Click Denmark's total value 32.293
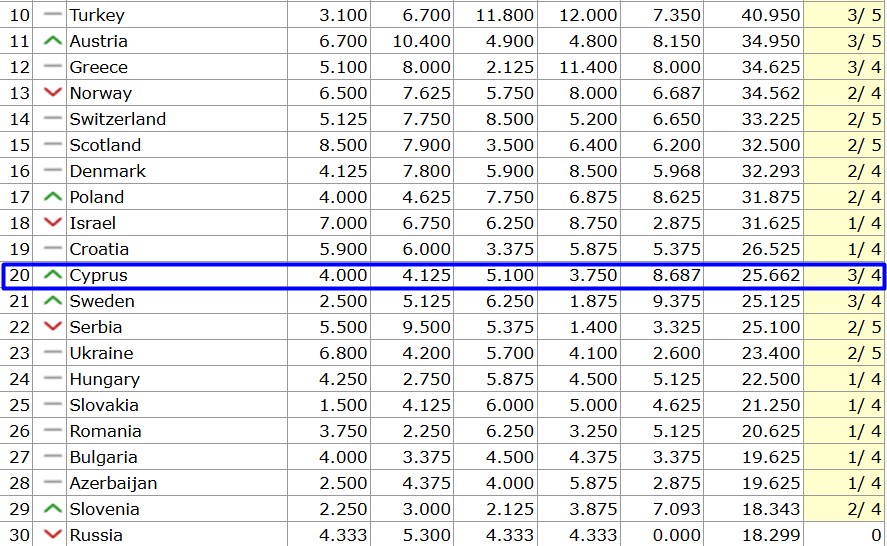This screenshot has height=546, width=887. pos(771,171)
